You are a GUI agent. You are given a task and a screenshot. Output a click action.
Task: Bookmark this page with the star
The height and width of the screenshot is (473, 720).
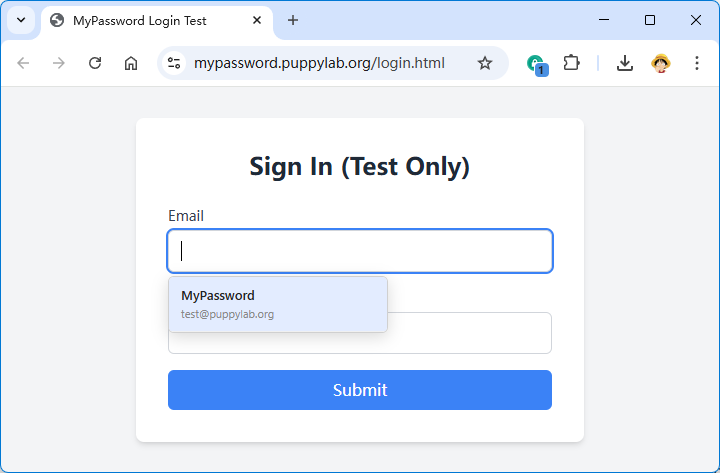click(485, 63)
